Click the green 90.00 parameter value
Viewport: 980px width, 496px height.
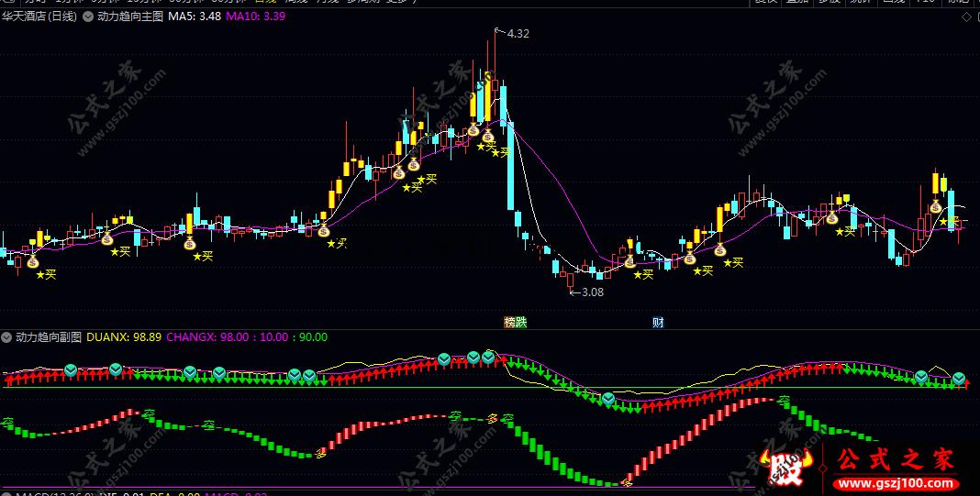point(313,337)
